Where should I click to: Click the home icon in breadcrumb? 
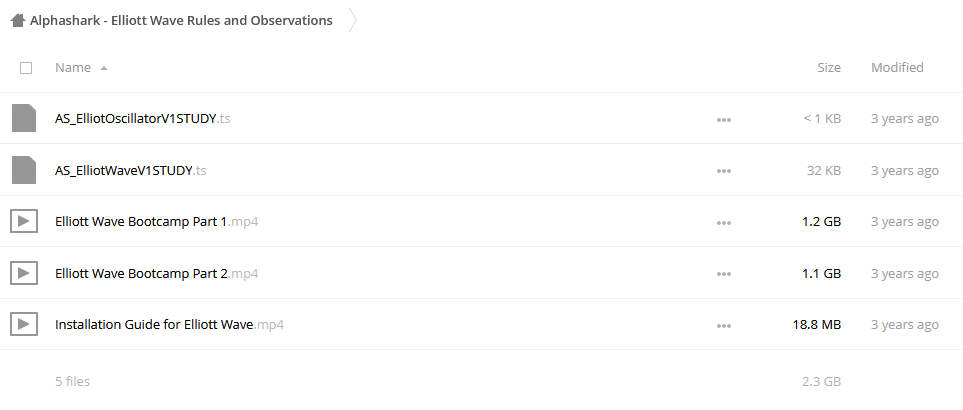[x=18, y=20]
